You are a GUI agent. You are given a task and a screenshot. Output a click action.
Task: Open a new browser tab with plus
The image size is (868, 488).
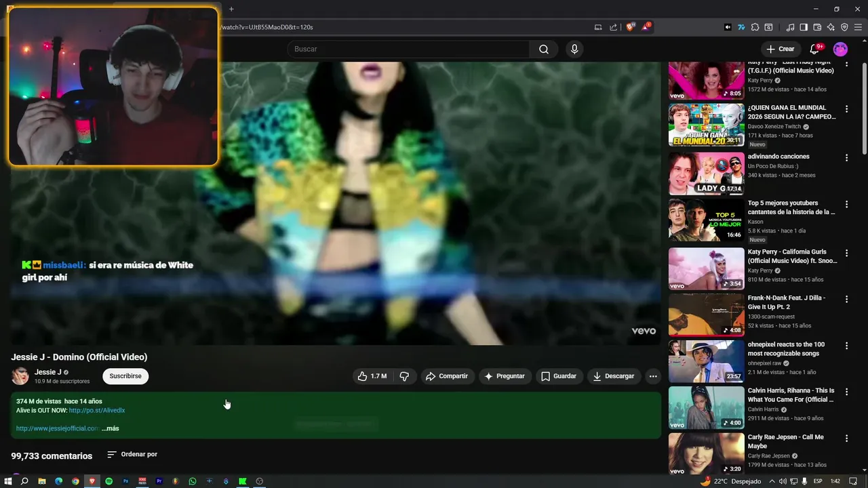[x=231, y=9]
